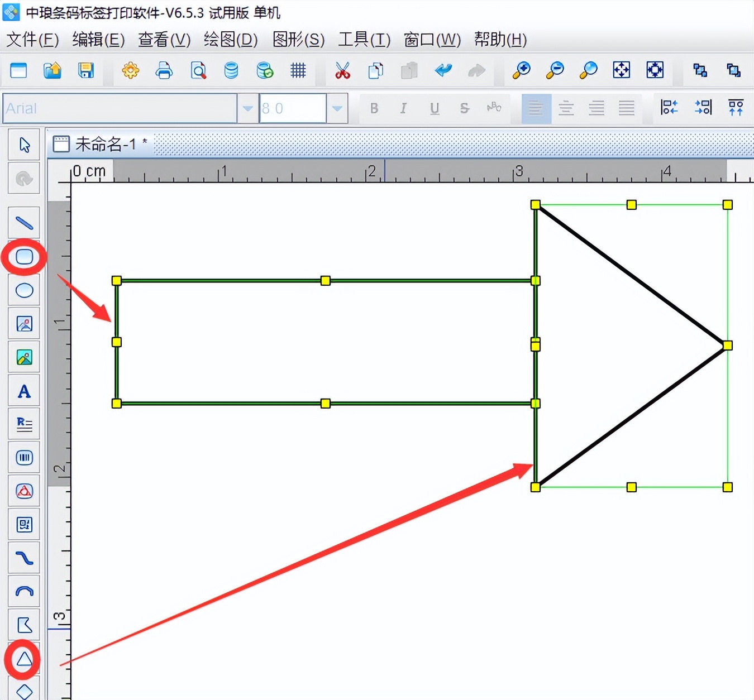Image resolution: width=754 pixels, height=700 pixels.
Task: Toggle italic text formatting
Action: (403, 108)
